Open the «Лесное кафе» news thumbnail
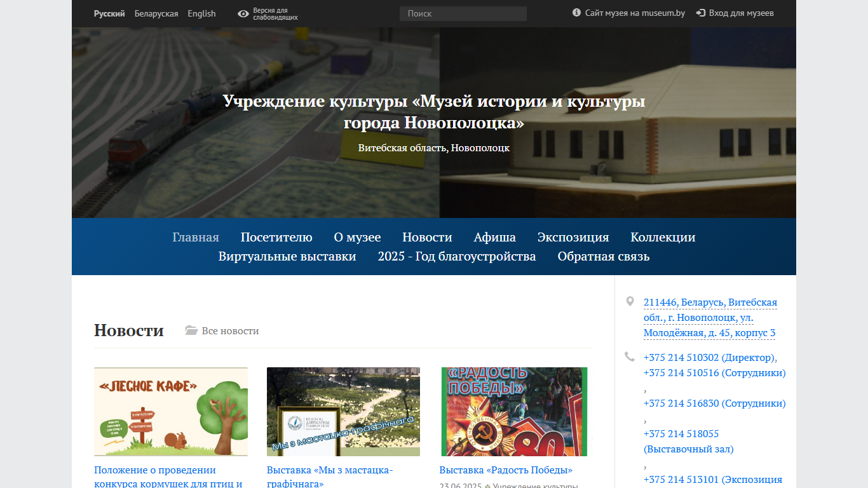The height and width of the screenshot is (488, 868). click(x=171, y=412)
